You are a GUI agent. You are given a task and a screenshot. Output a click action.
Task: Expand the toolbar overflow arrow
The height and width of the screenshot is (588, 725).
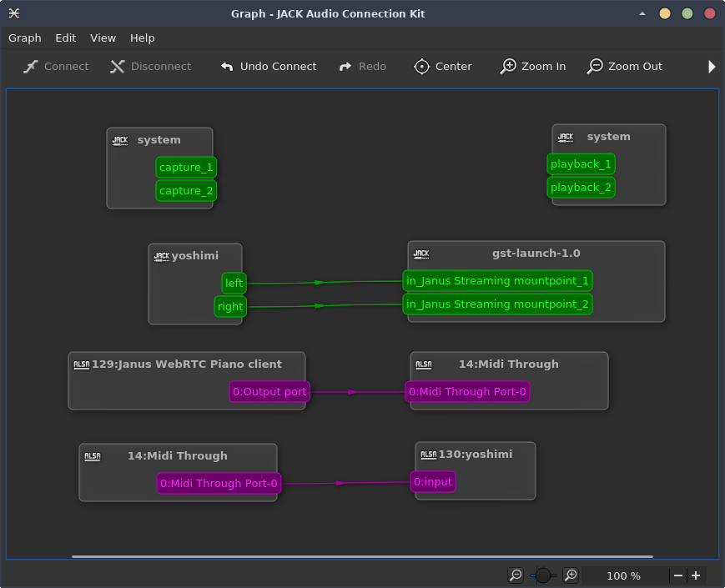point(712,67)
